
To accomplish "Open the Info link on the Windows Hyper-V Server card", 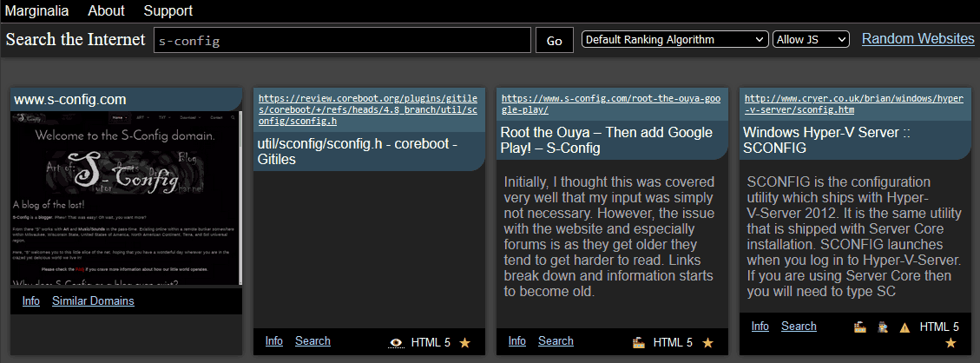I will pos(760,327).
